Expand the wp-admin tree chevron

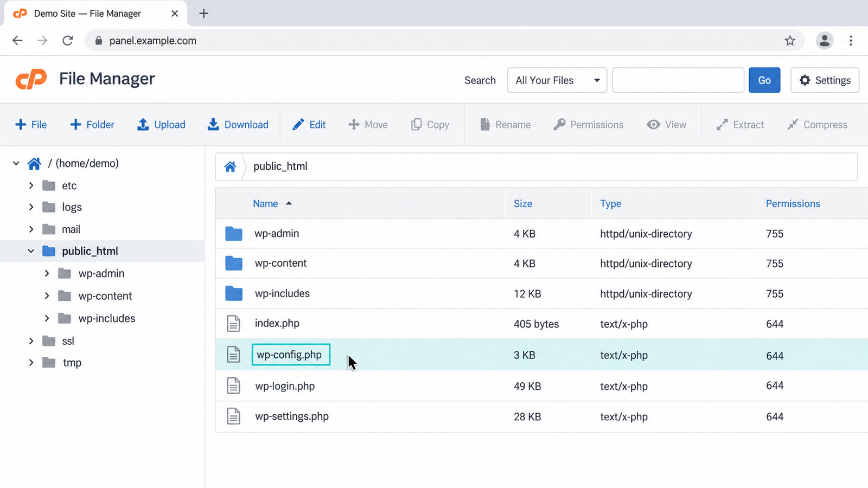click(47, 273)
